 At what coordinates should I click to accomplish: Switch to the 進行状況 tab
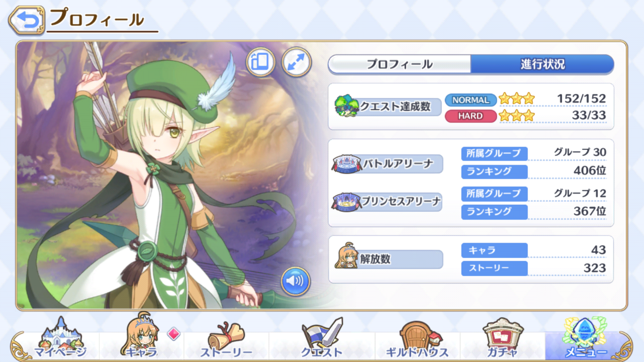pos(542,64)
